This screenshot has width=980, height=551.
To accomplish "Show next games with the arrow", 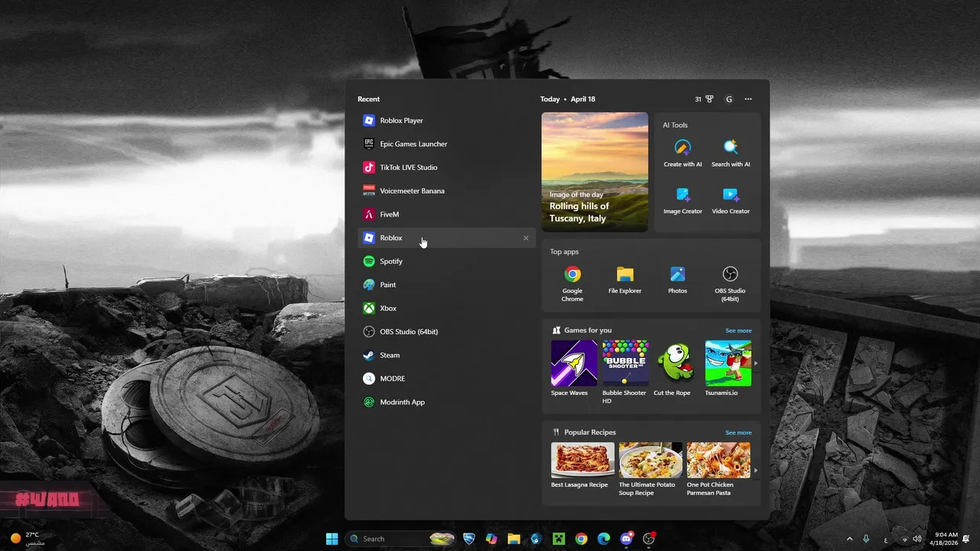I will (x=756, y=364).
